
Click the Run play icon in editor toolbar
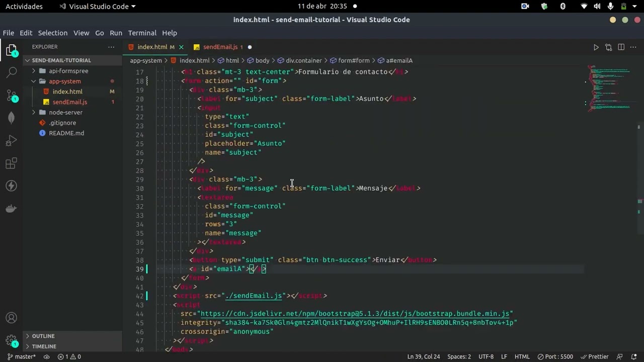tap(596, 47)
